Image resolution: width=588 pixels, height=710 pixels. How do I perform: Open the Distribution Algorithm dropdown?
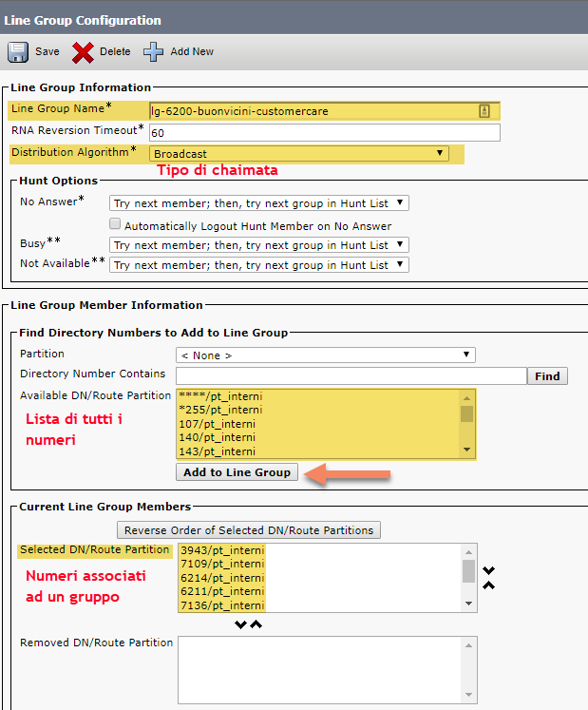click(299, 154)
